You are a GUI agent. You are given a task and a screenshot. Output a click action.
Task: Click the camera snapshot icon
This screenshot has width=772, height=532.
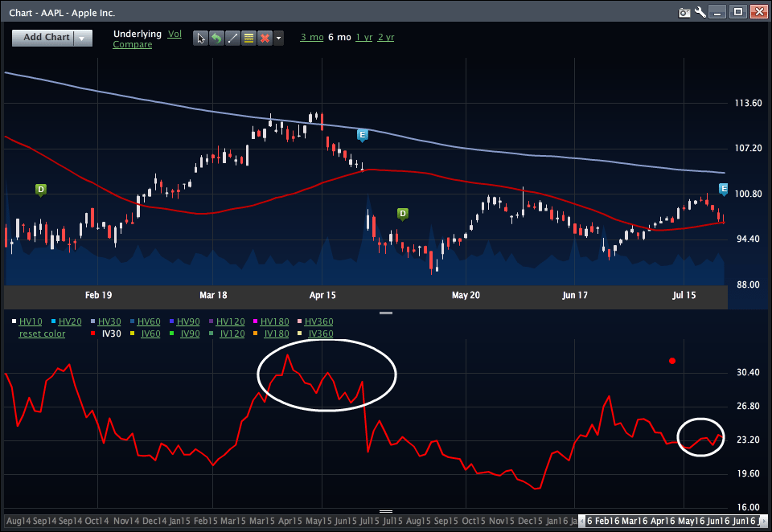(685, 12)
